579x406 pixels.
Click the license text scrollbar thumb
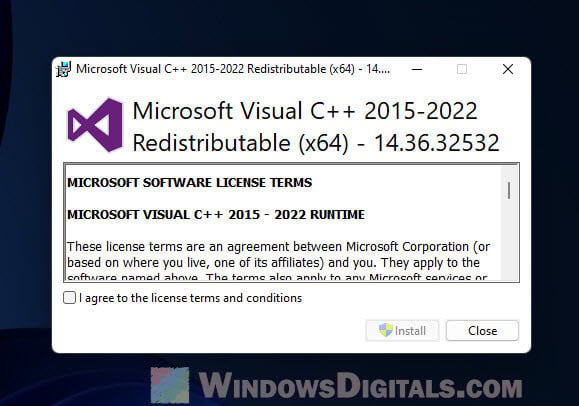509,191
